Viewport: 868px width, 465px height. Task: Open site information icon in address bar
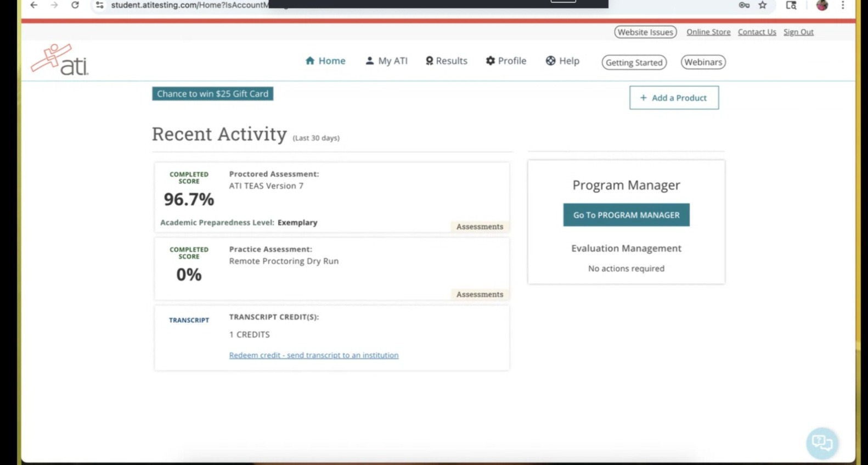coord(99,5)
